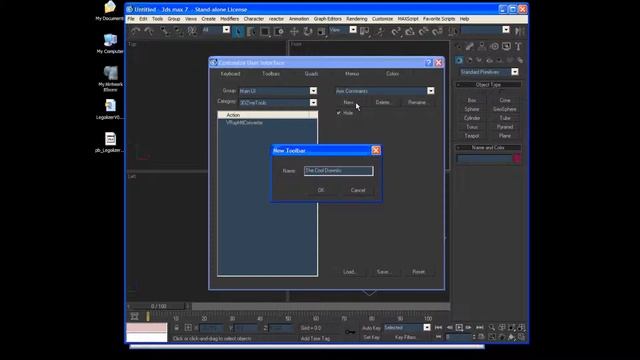Open the Axis Constraints toolbar dropdown

coord(431,91)
